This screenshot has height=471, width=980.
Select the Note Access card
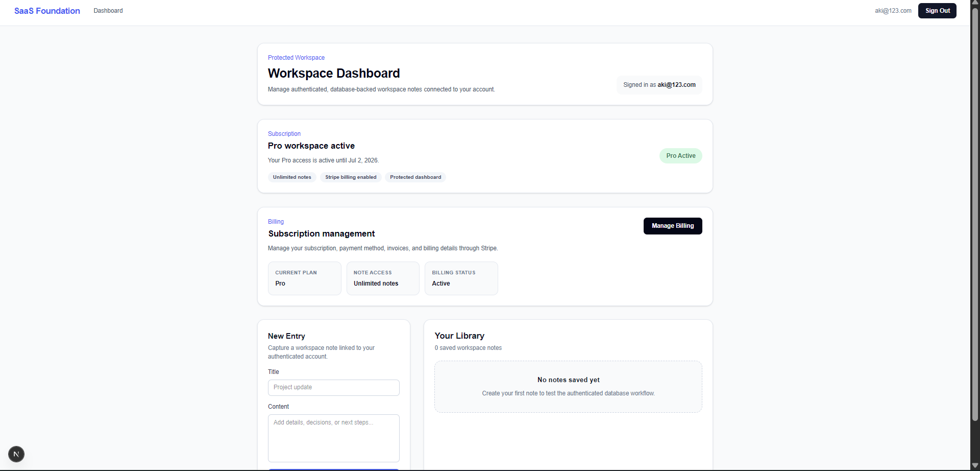click(x=383, y=278)
